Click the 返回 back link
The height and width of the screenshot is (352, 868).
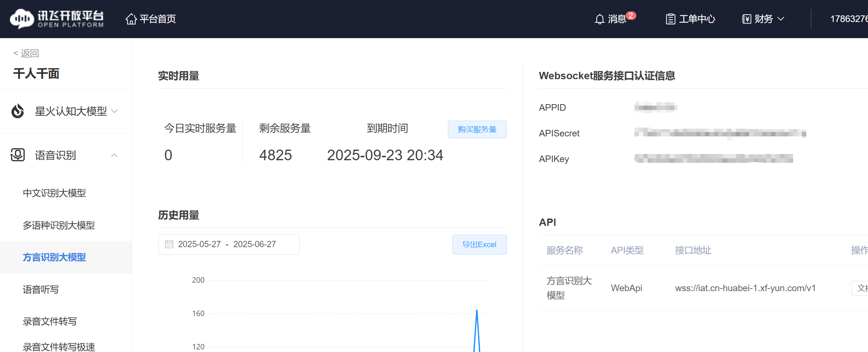point(26,54)
